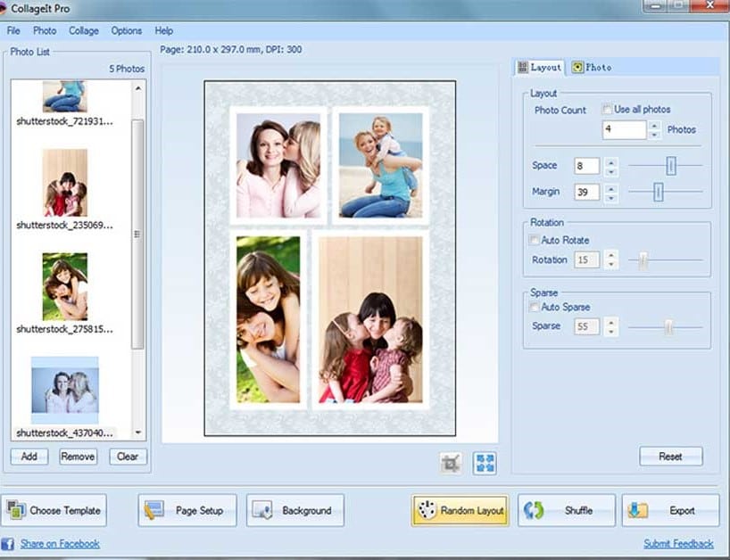Open the File menu
The height and width of the screenshot is (560, 730).
13,30
